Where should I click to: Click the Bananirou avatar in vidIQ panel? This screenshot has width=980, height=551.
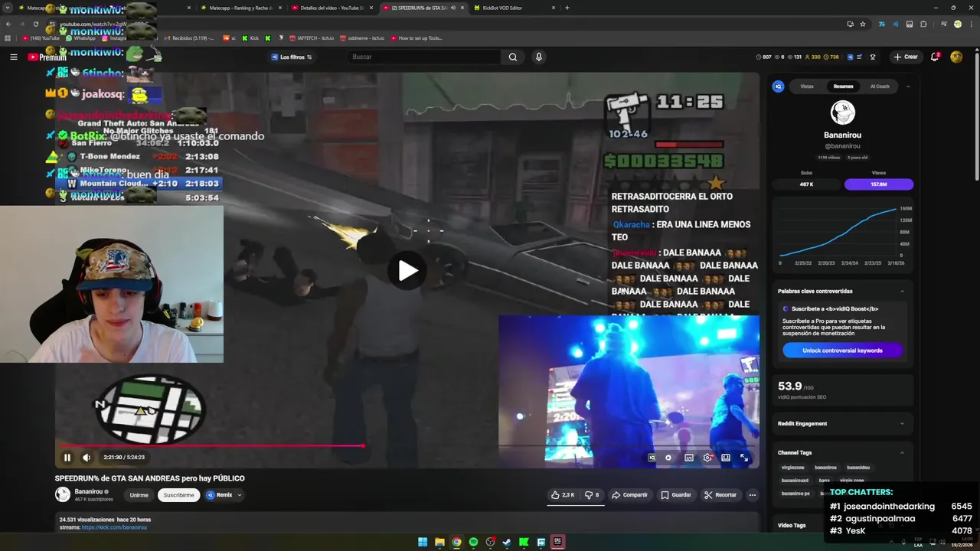coord(843,112)
